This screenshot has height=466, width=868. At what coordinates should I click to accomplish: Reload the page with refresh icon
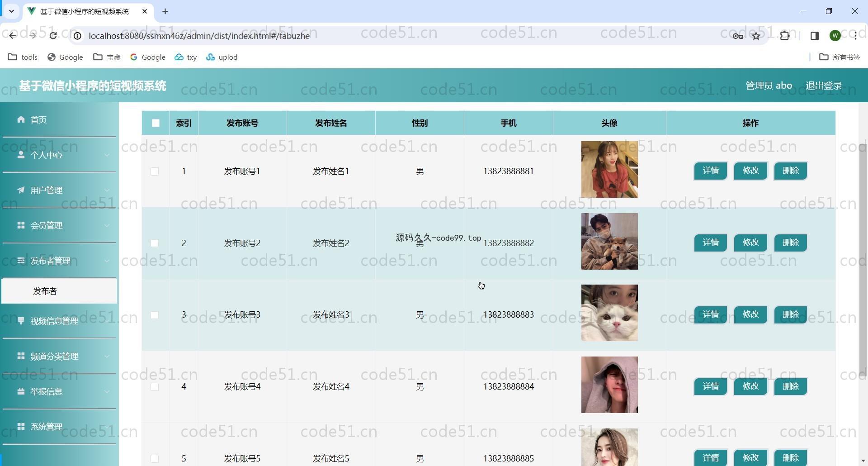(x=53, y=36)
